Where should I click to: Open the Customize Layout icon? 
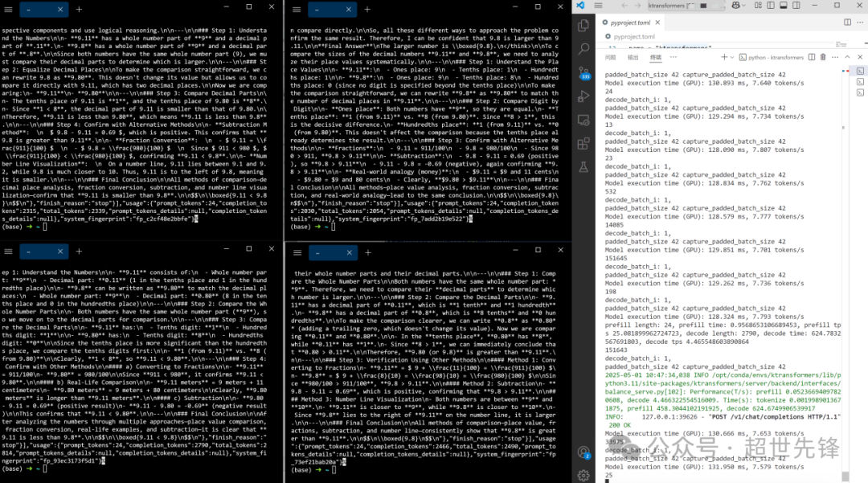pyautogui.click(x=758, y=6)
